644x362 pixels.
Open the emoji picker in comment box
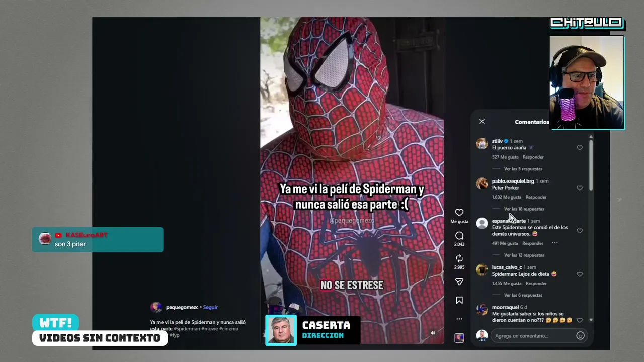[x=580, y=335]
